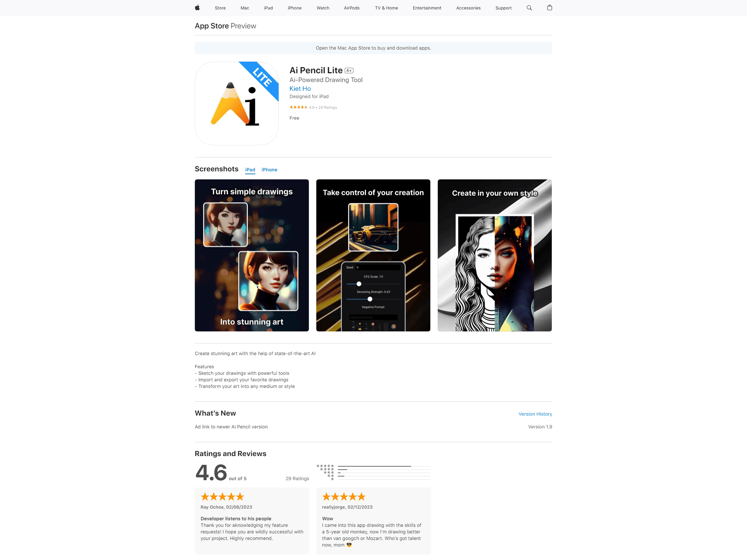View 'Turn simple drawings' screenshot
Viewport: 747px width, 560px height.
click(x=252, y=255)
